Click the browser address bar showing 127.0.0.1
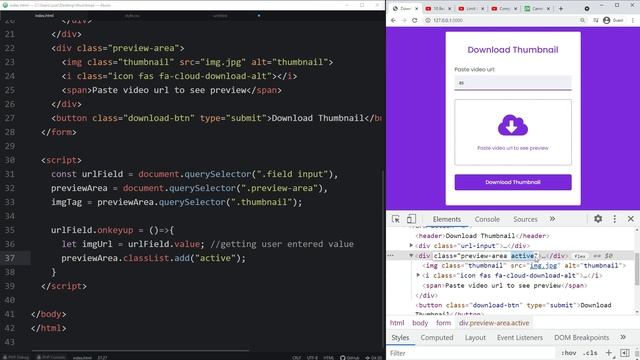Screen dimensions: 640x360 506,20
